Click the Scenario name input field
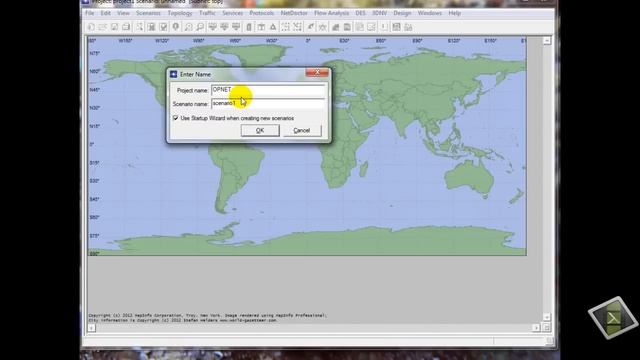The image size is (640, 360). point(268,104)
